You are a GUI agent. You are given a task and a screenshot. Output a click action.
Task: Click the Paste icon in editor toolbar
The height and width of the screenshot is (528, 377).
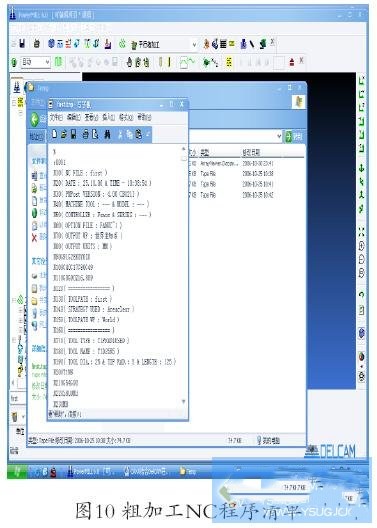click(139, 134)
